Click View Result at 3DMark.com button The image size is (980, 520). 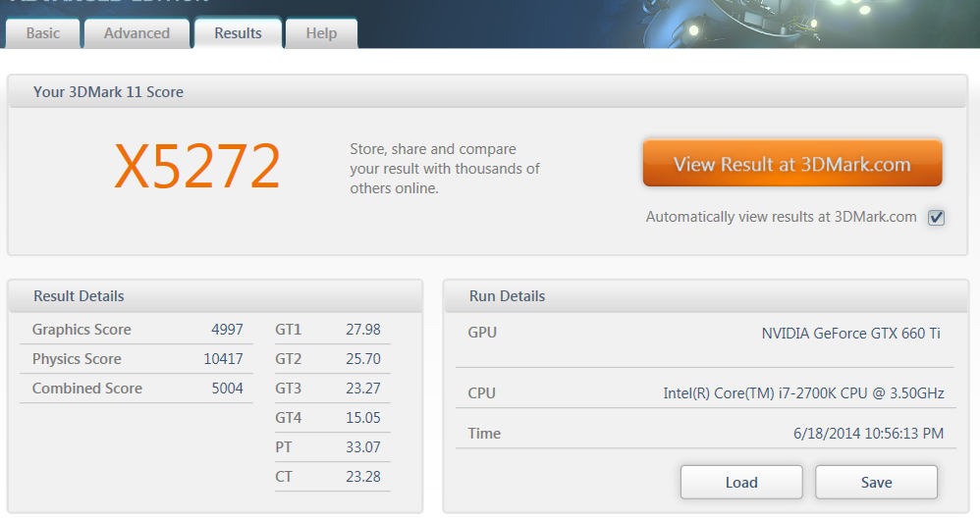[791, 163]
